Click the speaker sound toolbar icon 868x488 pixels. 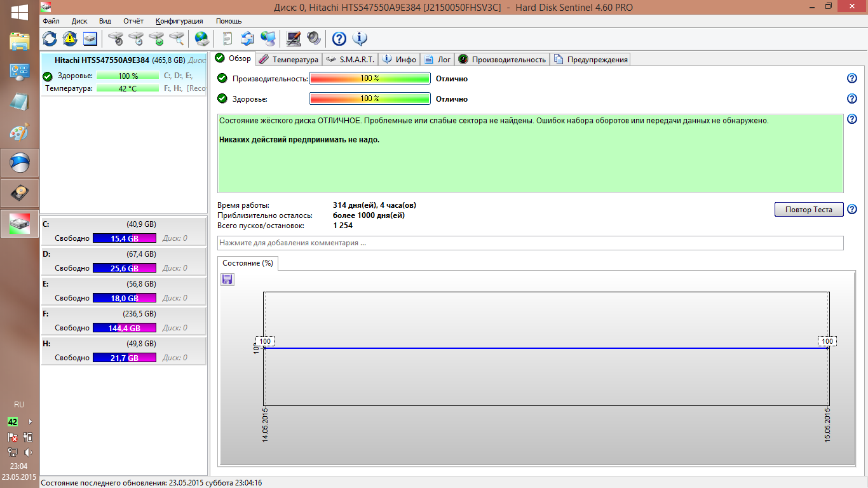tap(314, 39)
